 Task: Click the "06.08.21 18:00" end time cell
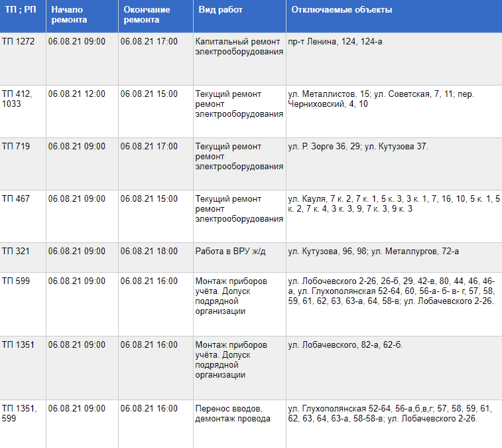[149, 251]
